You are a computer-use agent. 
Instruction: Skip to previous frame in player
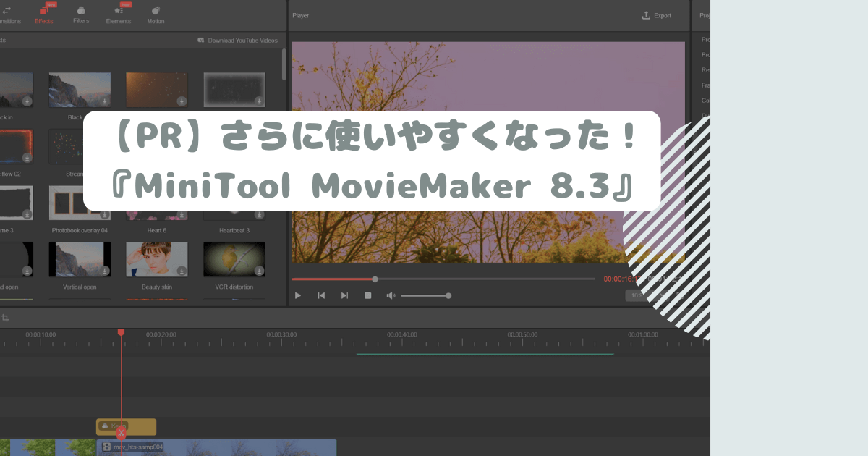[x=321, y=295]
